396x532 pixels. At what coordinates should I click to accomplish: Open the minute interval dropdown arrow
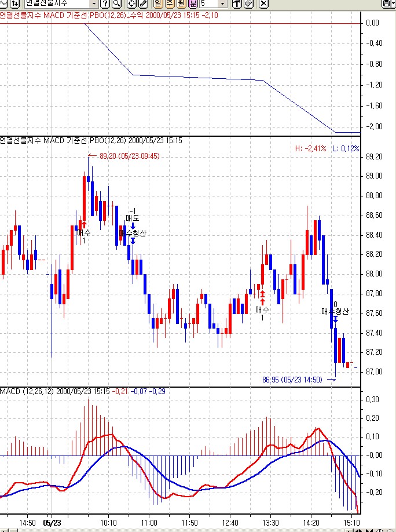pos(223,3)
